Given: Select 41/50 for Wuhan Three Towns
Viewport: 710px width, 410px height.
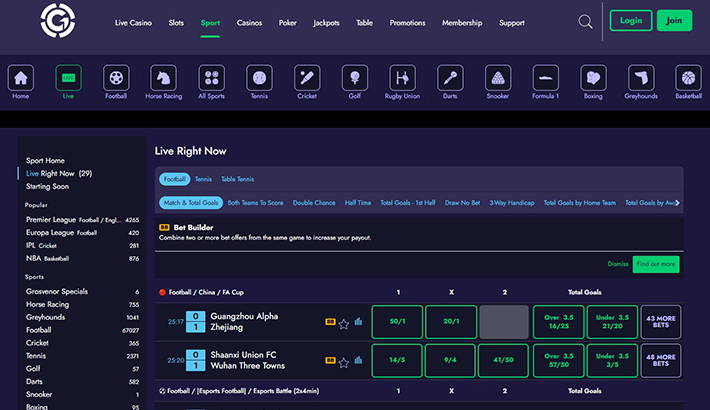Looking at the screenshot, I should [x=503, y=360].
